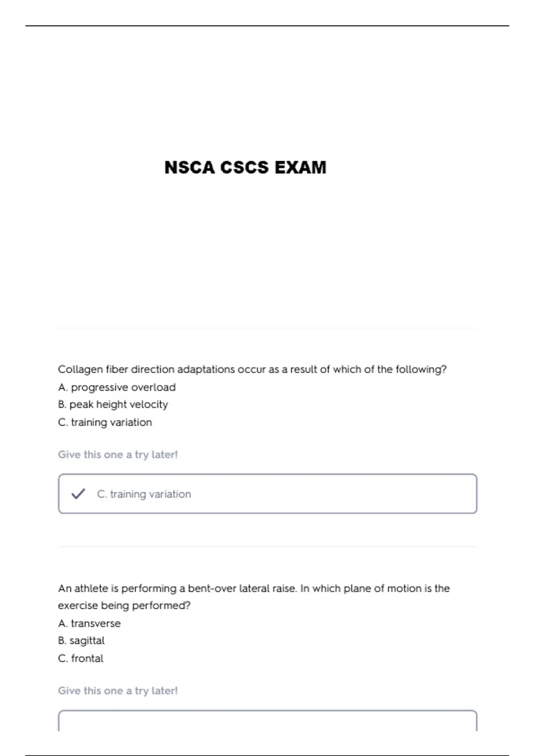
Task: Click the text "exercise being performed?"
Action: tap(124, 605)
